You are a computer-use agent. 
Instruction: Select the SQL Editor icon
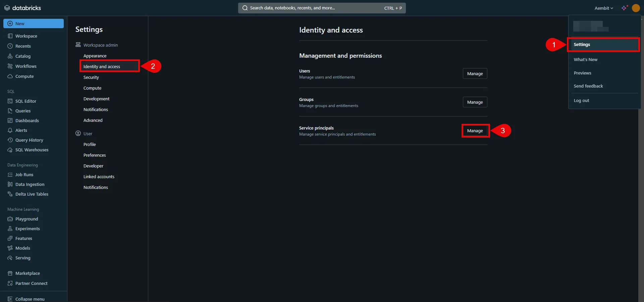point(10,101)
